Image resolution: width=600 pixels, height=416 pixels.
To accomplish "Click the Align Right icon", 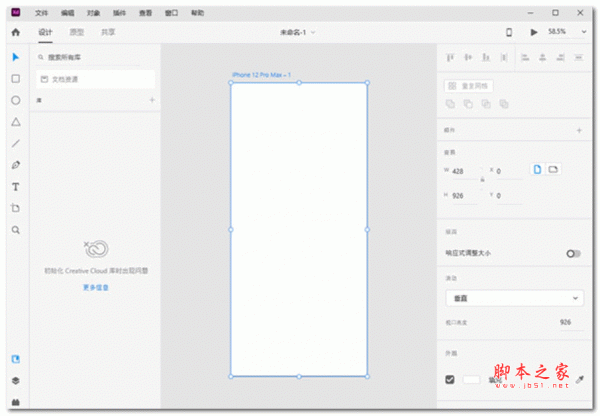I will coord(561,58).
